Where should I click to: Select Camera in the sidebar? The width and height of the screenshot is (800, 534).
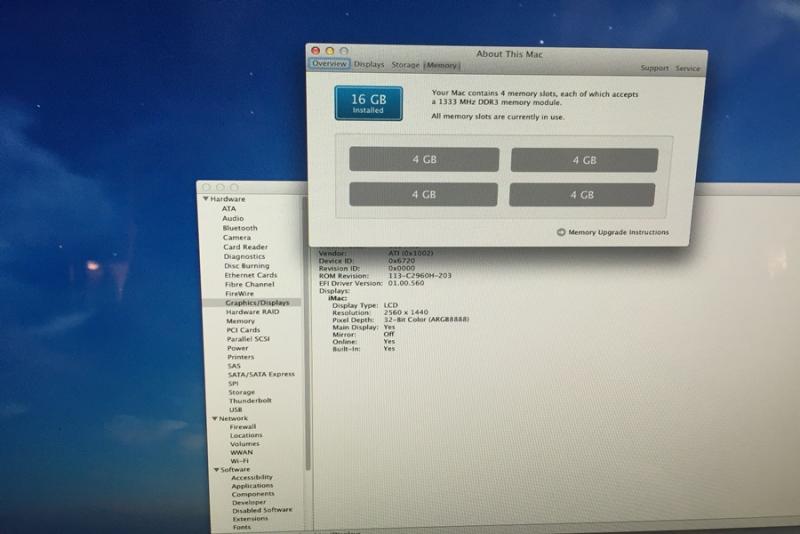pos(237,238)
